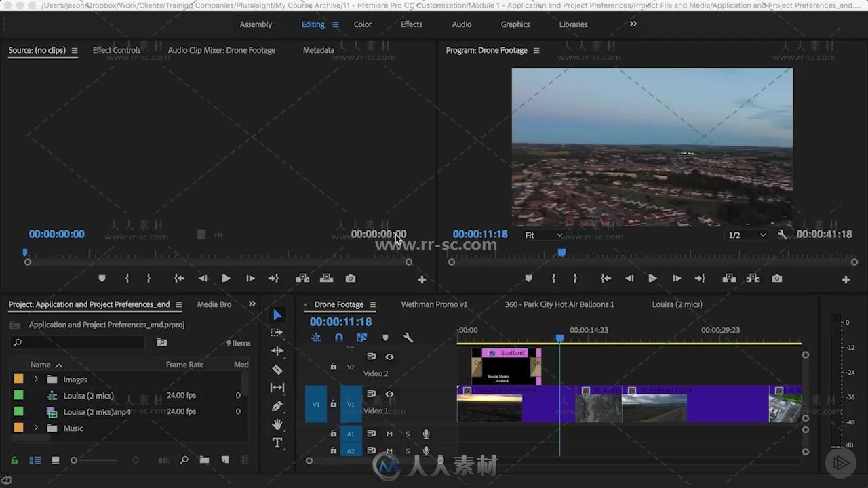
Task: Click Extract button in Program monitor
Action: 753,279
